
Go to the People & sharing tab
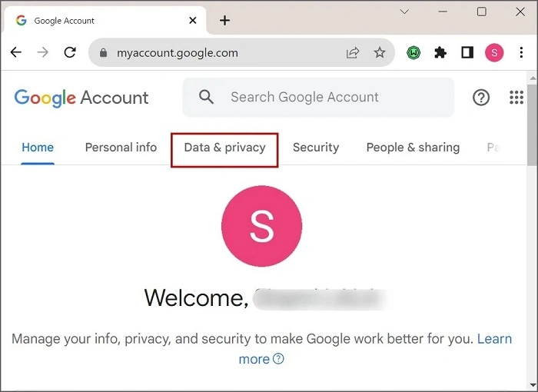click(x=413, y=148)
